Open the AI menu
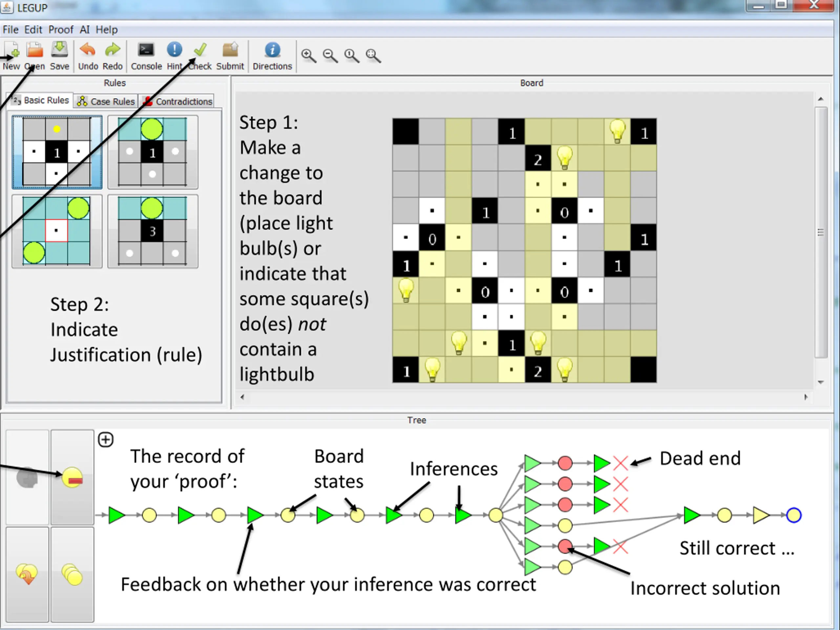840x630 pixels. point(85,30)
